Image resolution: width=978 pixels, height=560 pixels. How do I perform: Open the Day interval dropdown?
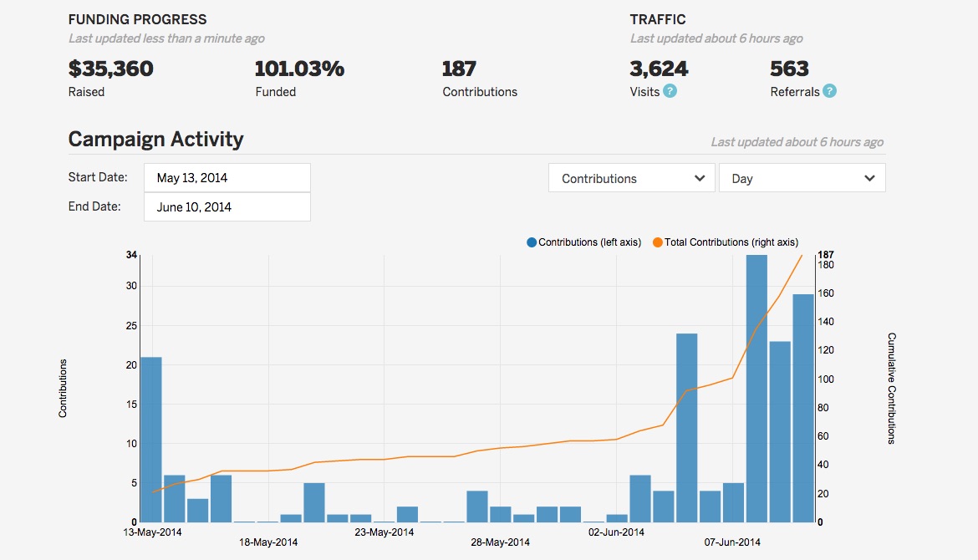[x=802, y=178]
